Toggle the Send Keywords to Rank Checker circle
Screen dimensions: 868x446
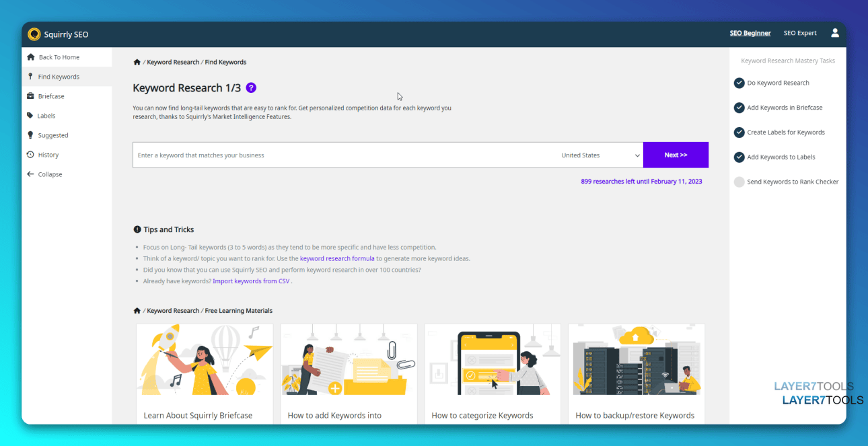(x=739, y=182)
